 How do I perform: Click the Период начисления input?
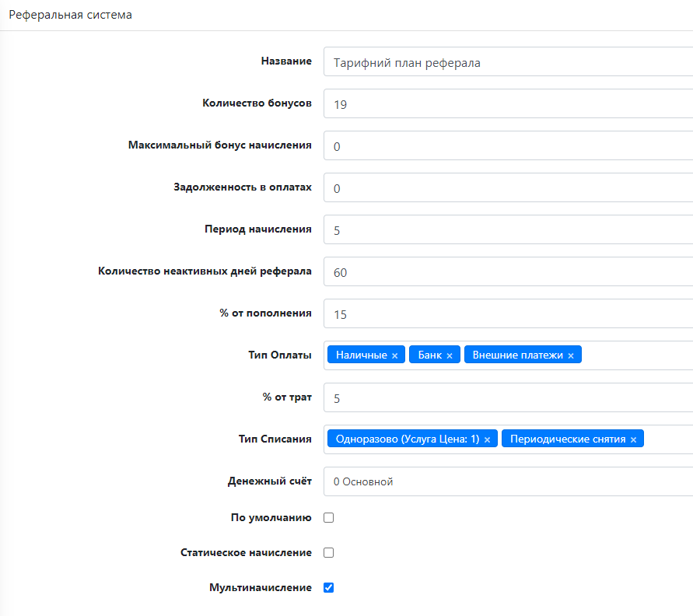tap(507, 230)
